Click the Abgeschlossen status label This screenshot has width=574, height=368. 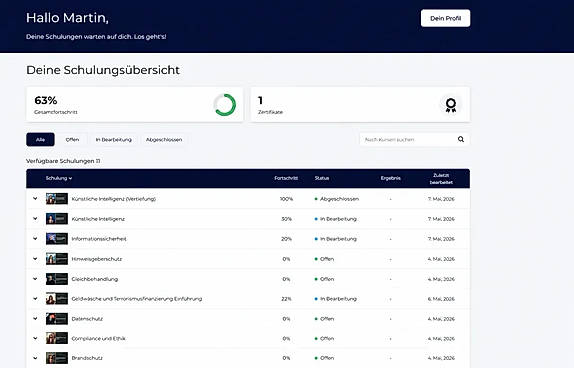[x=339, y=199]
